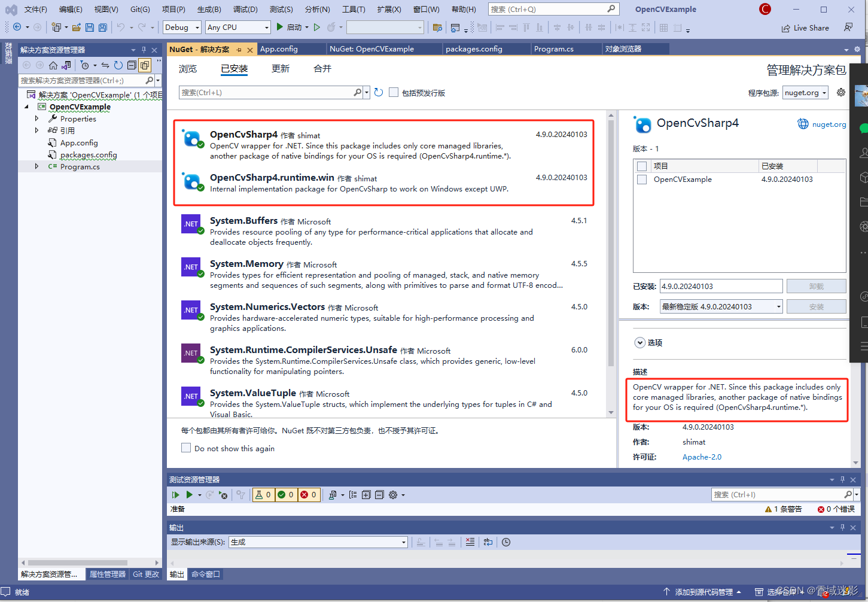Click the Save All toolbar icon

(x=102, y=27)
